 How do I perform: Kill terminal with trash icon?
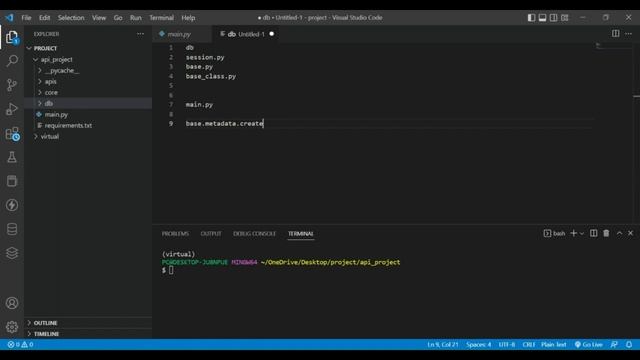(x=606, y=233)
